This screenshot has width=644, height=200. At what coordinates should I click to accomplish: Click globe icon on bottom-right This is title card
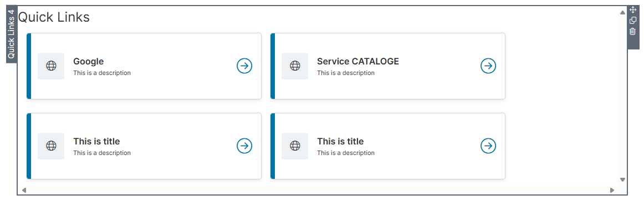tap(295, 146)
